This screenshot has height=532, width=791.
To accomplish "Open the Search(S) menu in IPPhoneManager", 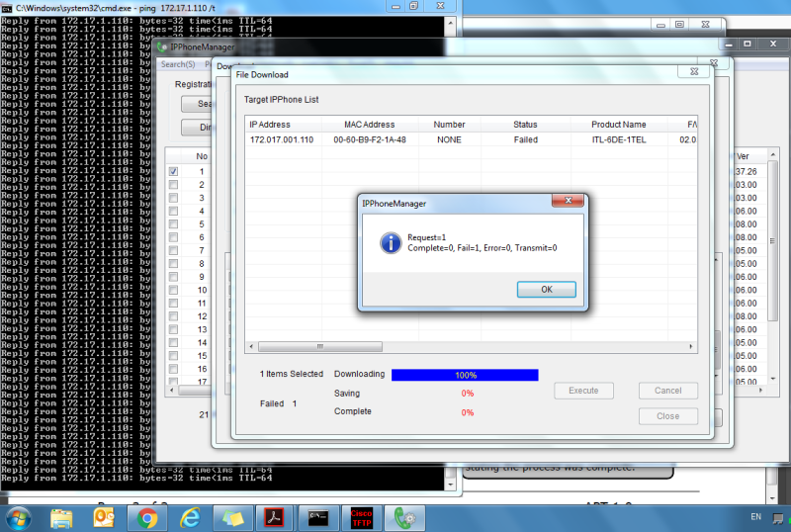I will [x=178, y=64].
